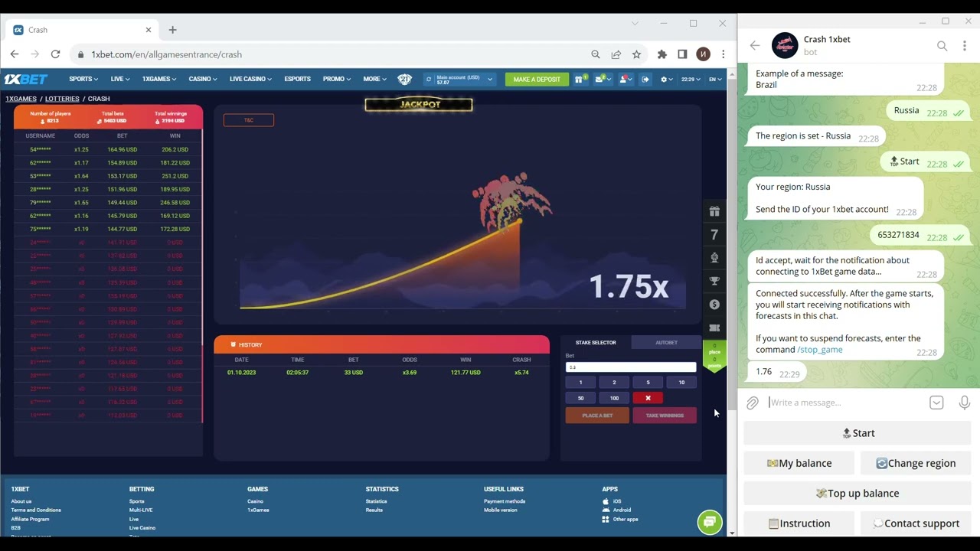Click MAKE A DEPOSIT
Image resolution: width=980 pixels, height=551 pixels.
click(x=537, y=79)
